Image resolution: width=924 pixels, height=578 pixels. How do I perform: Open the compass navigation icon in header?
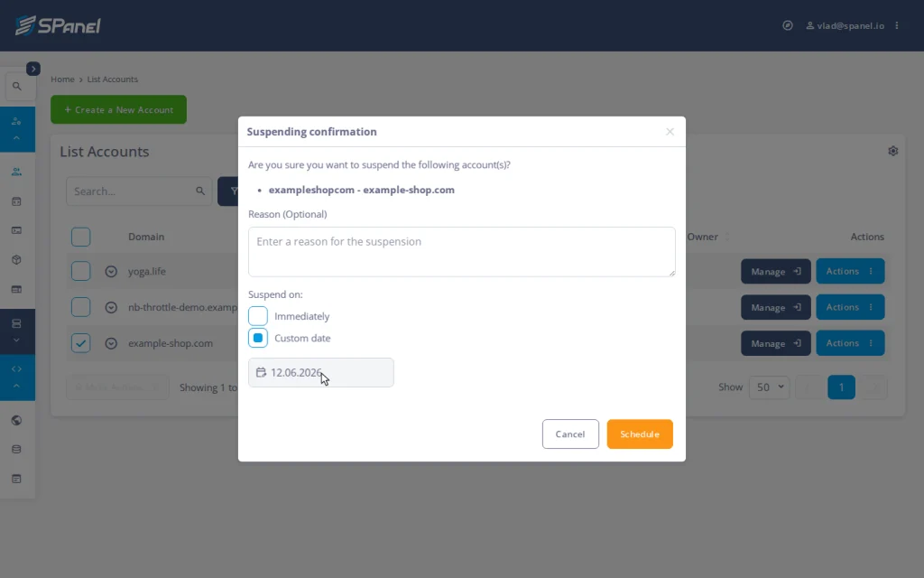pos(787,25)
